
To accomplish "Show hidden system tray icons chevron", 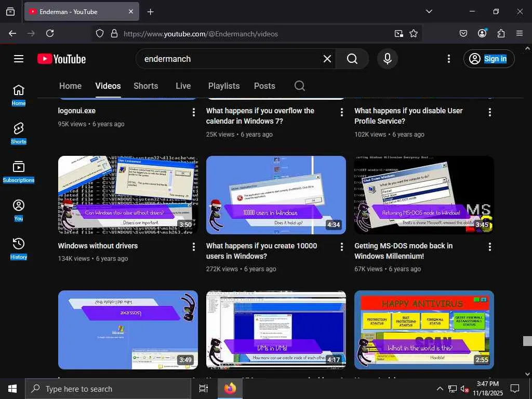I will (440, 389).
